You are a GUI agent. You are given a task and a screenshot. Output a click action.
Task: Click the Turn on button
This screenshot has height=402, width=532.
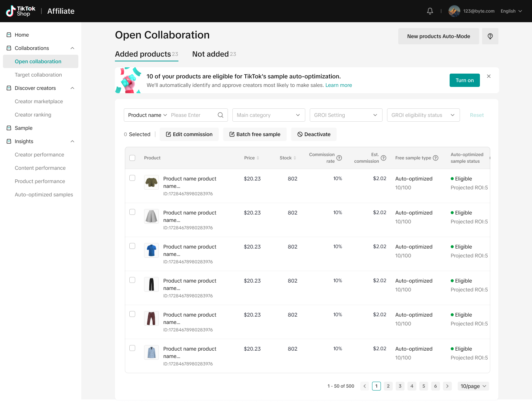click(x=464, y=80)
